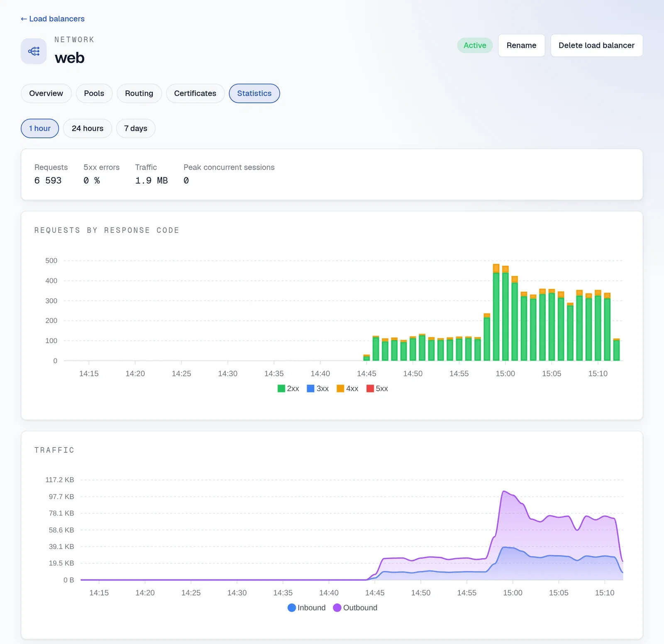Viewport: 664px width, 644px height.
Task: Click the 5xx errors value 0 %
Action: pos(92,181)
